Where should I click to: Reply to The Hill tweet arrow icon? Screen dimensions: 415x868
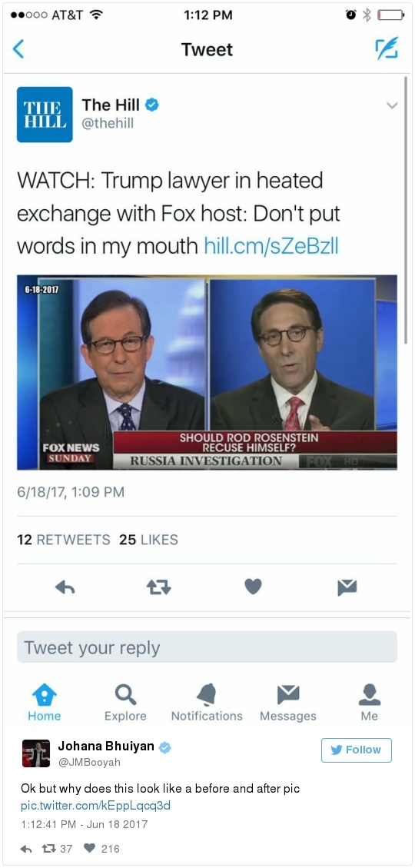tap(65, 587)
